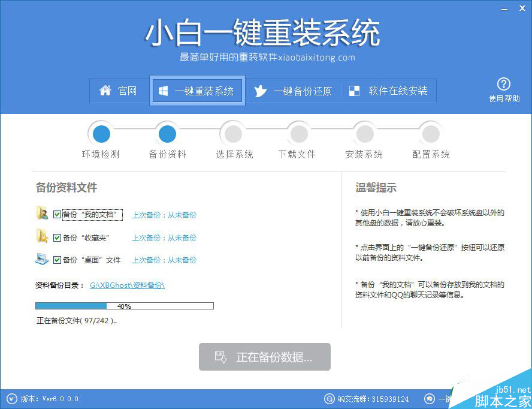
Task: Open 使用帮助 via the question mark icon
Action: click(504, 83)
